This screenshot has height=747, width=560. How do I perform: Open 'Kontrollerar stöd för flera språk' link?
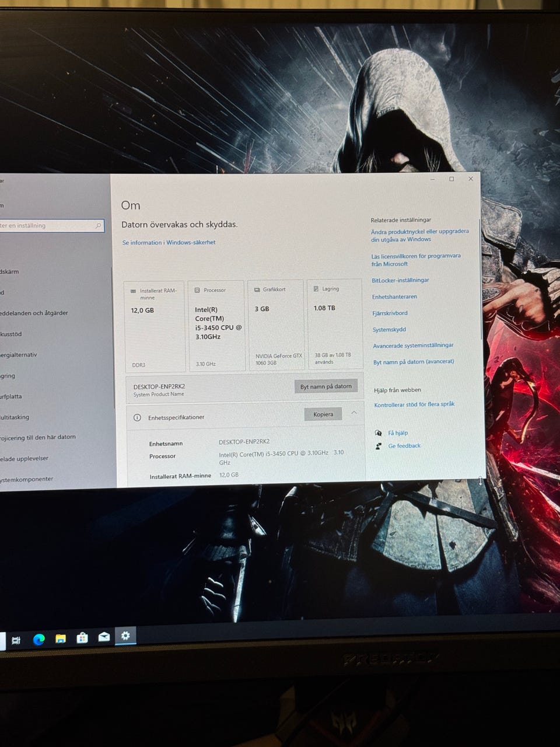pyautogui.click(x=414, y=404)
